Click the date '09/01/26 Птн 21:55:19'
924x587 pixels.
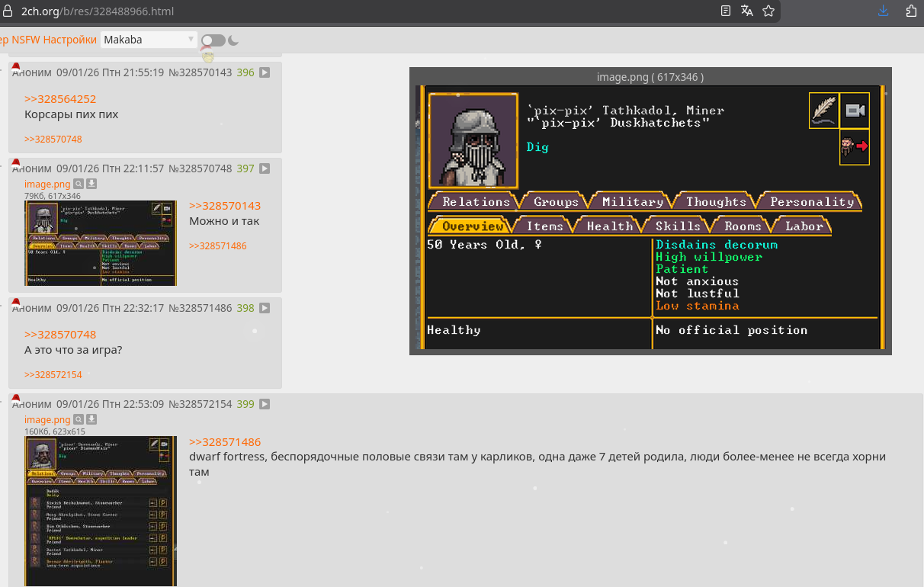click(111, 73)
